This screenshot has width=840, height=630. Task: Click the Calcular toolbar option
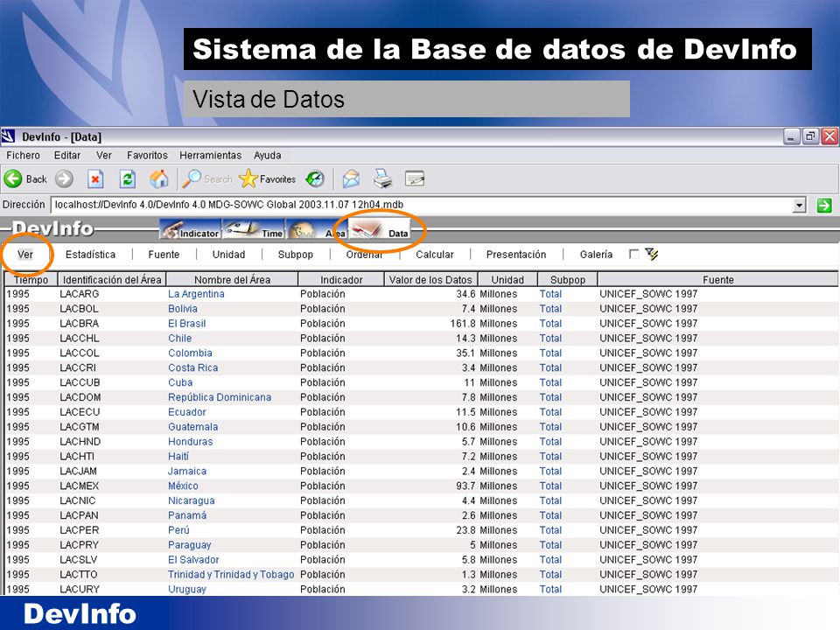click(435, 255)
